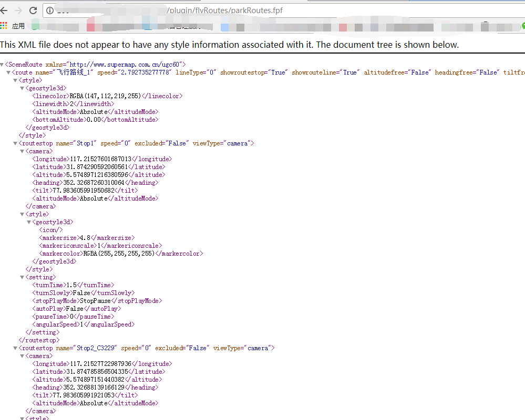Click the route speed value 2.792735277778
The width and height of the screenshot is (525, 420).
click(x=146, y=72)
